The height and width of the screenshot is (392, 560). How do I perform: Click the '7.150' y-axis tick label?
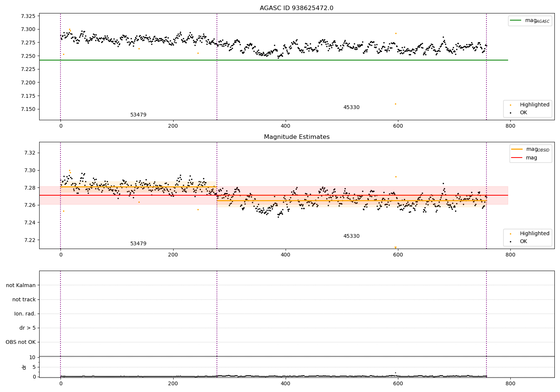coord(28,109)
